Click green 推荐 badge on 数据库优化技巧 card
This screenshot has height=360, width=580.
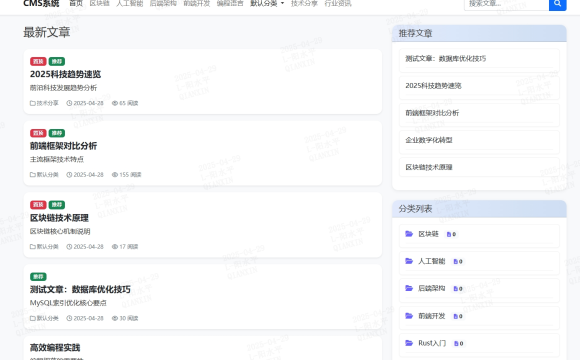38,277
